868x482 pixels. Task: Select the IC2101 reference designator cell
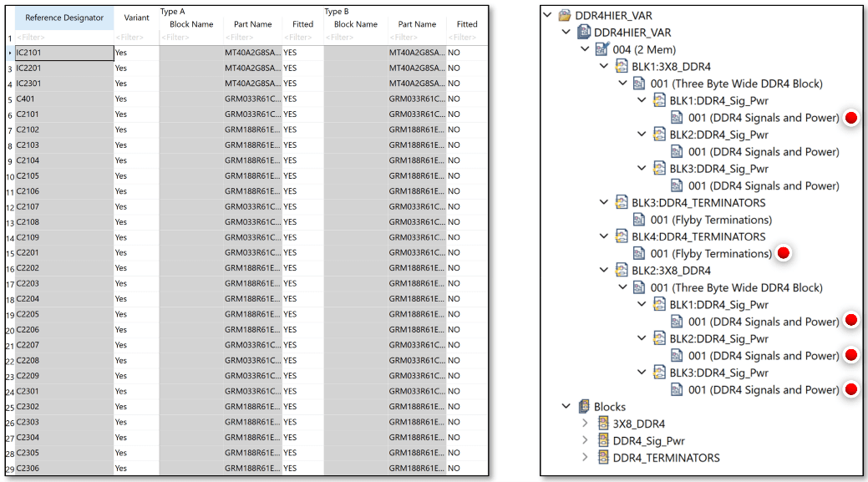tap(64, 53)
